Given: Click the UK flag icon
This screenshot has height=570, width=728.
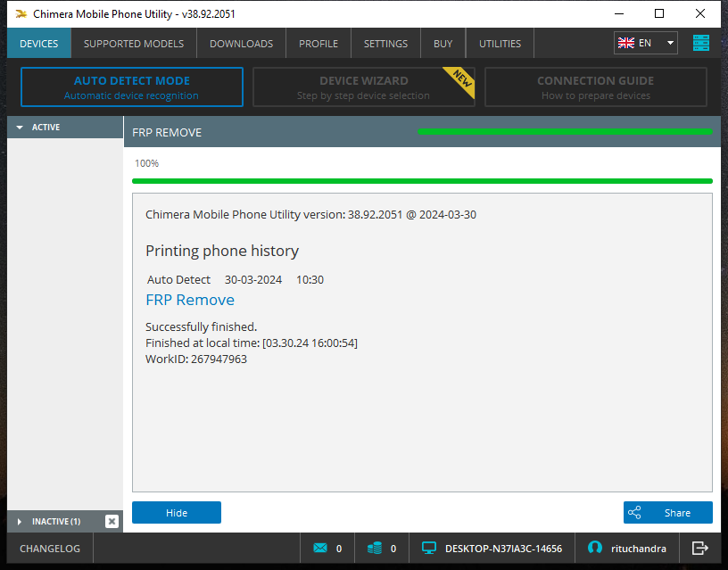Looking at the screenshot, I should (626, 43).
